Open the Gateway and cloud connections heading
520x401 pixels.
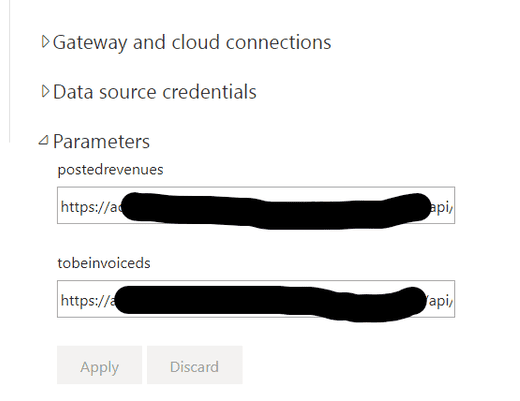pyautogui.click(x=192, y=43)
